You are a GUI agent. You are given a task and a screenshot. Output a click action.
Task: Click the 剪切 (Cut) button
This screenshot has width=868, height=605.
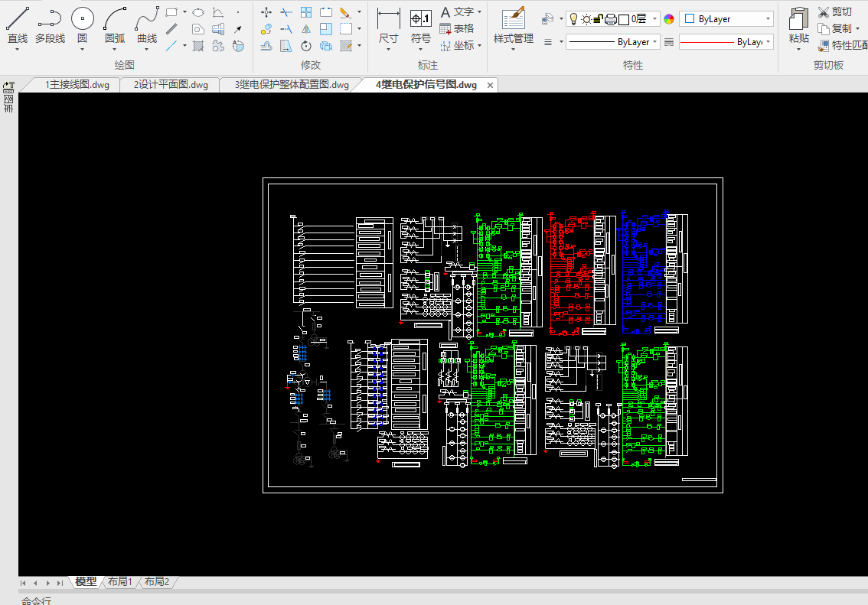coord(835,11)
